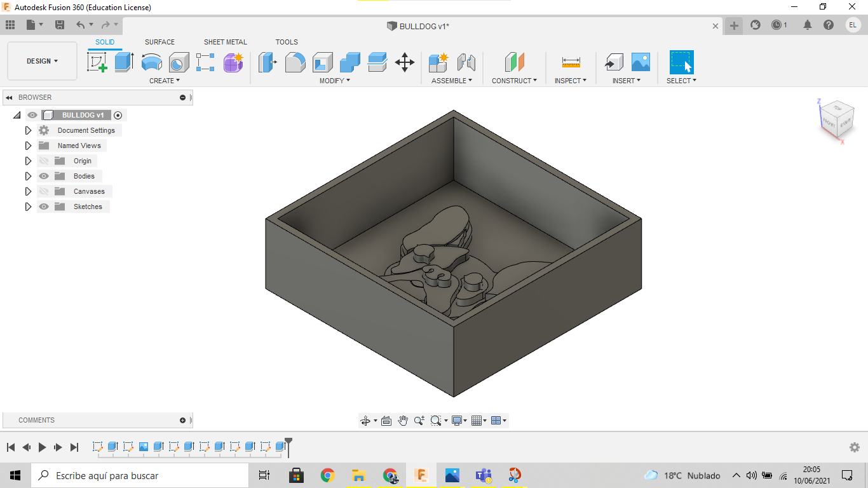Expand the Document Settings node

28,130
